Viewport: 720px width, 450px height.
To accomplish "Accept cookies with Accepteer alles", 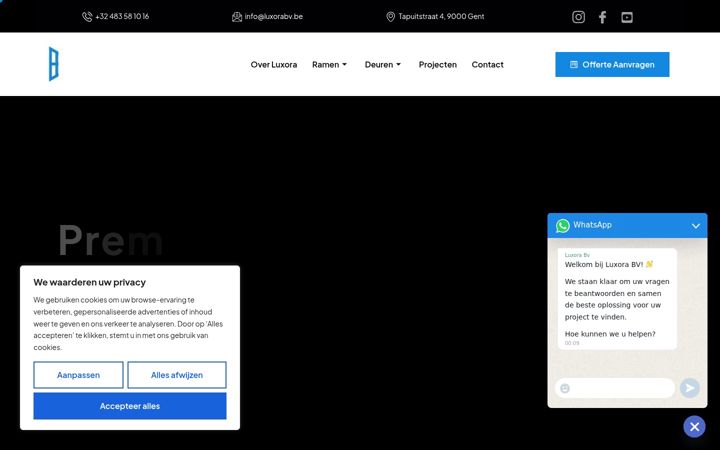I will click(130, 406).
